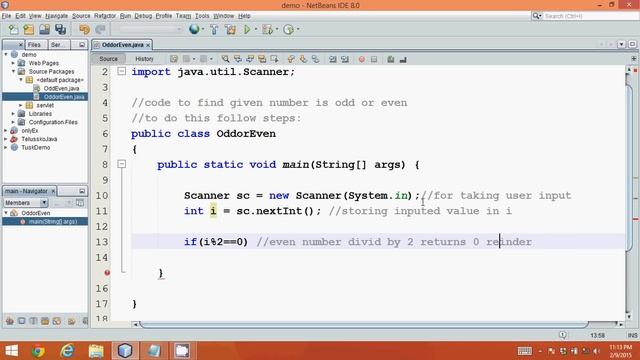Click the horizontal editor scrollbar
640x360 pixels.
[363, 324]
